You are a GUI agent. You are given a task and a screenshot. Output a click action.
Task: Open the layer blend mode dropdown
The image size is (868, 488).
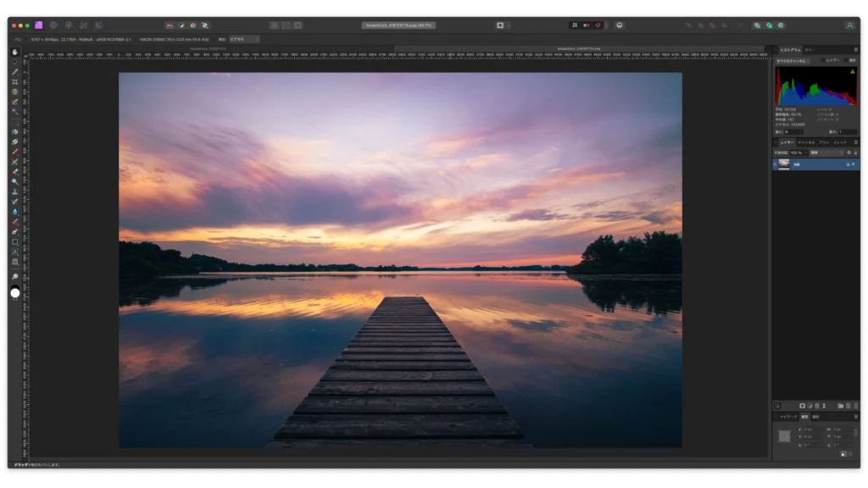coord(826,152)
